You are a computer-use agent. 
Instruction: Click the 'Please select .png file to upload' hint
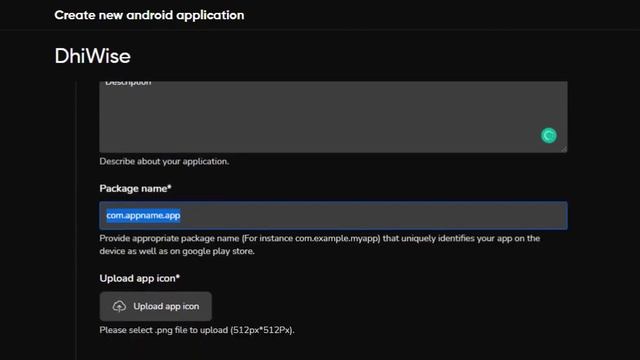(197, 330)
